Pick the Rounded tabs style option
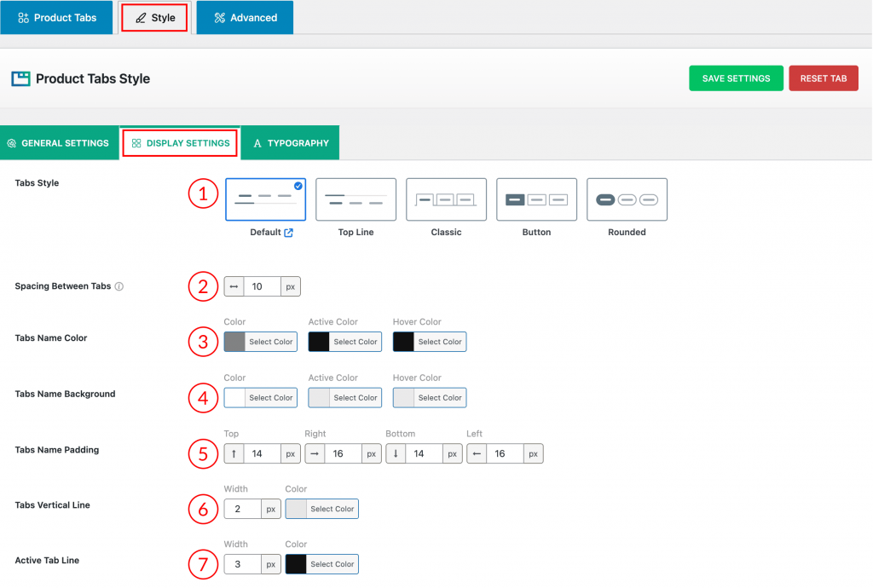This screenshot has height=588, width=873. (x=627, y=199)
